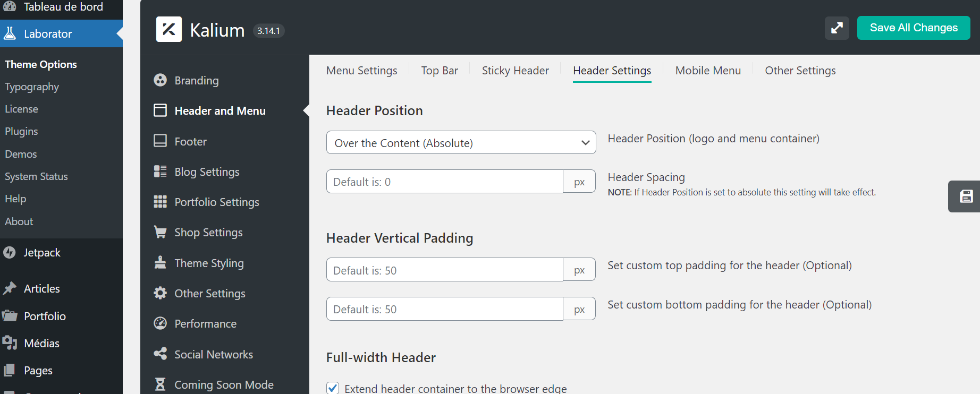980x394 pixels.
Task: Open the Mobile Menu tab
Action: (707, 71)
